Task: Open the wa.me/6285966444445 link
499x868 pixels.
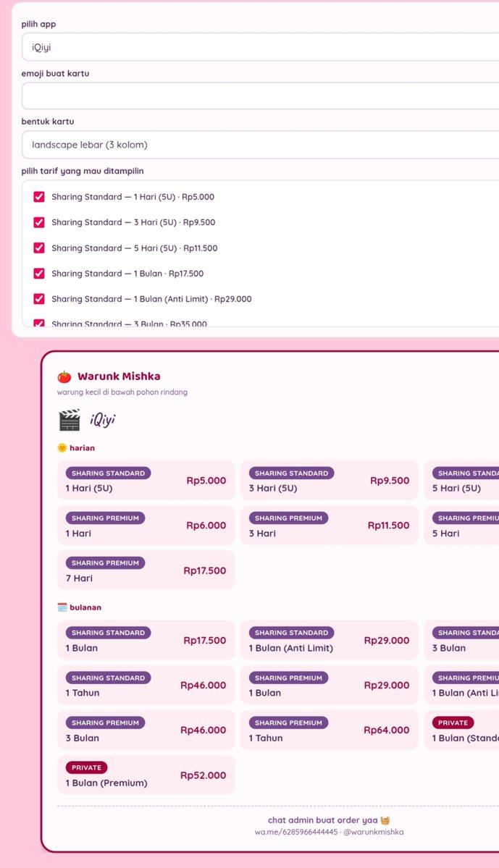Action: (x=295, y=832)
